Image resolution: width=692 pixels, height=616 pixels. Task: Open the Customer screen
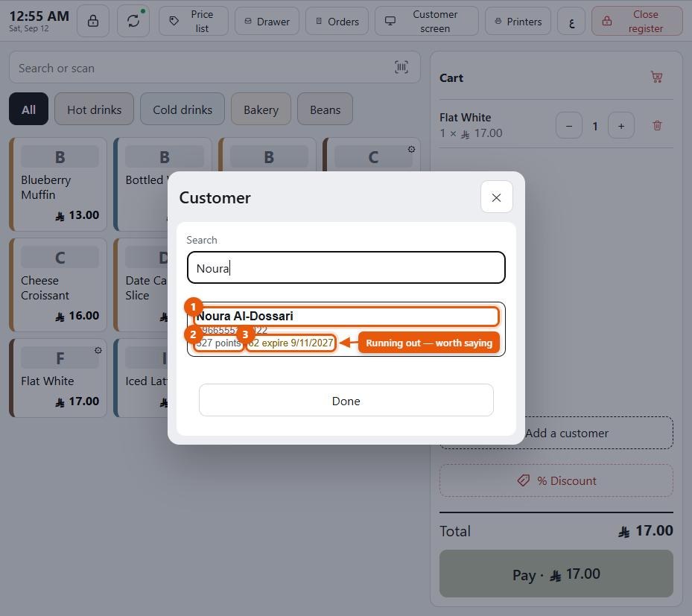(x=426, y=21)
